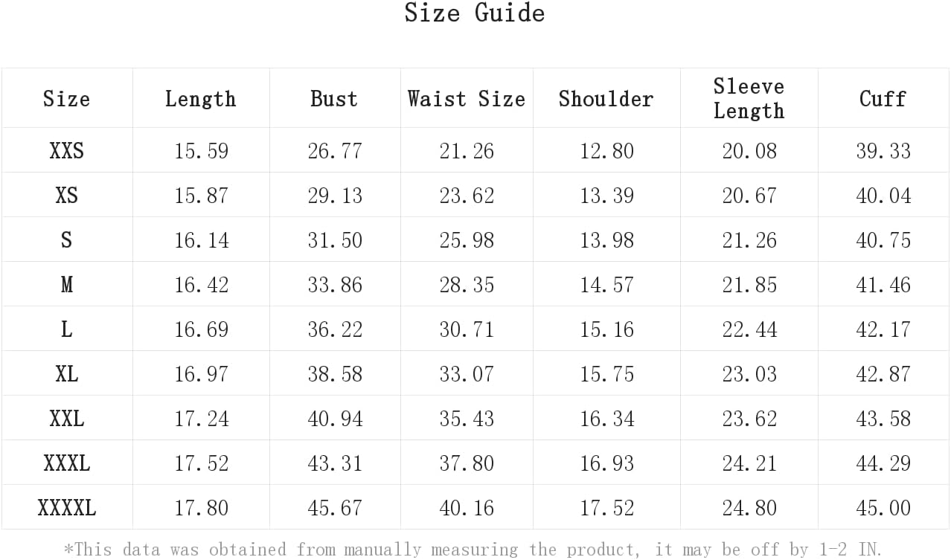Click shoulder value 16.34
The height and width of the screenshot is (560, 951).
[607, 419]
